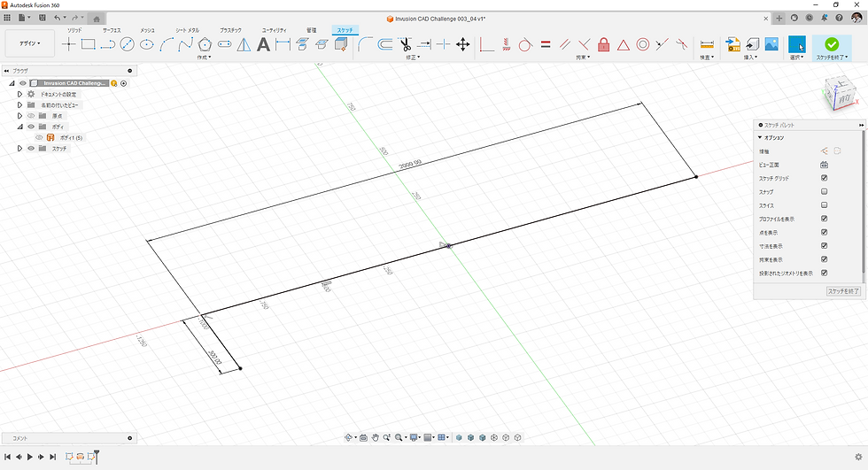Switch to the メッシュ tab
This screenshot has width=868, height=470.
[x=147, y=30]
